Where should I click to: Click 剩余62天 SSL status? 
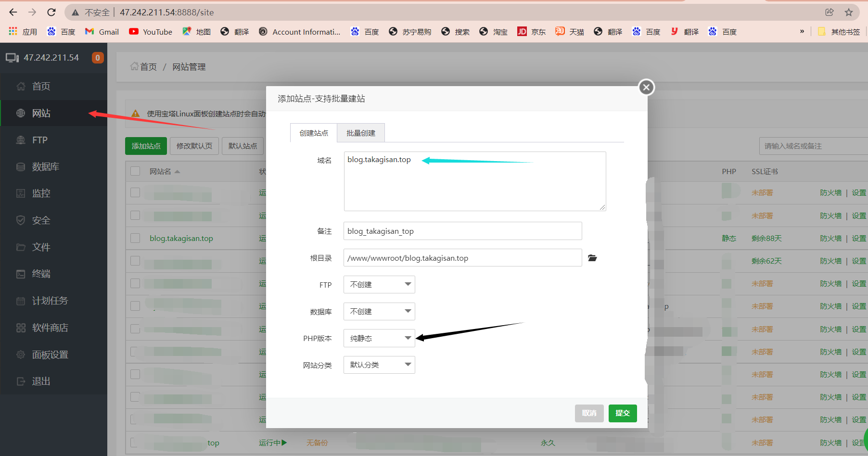[766, 261]
